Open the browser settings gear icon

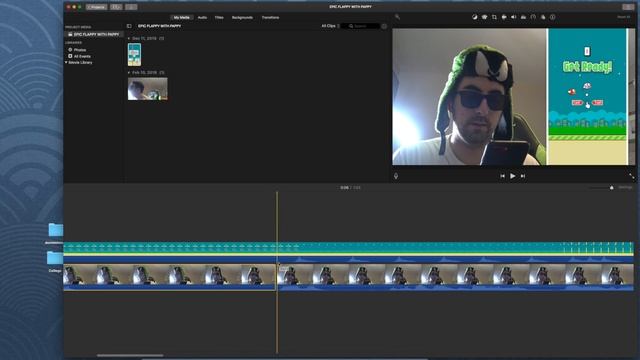pyautogui.click(x=384, y=26)
